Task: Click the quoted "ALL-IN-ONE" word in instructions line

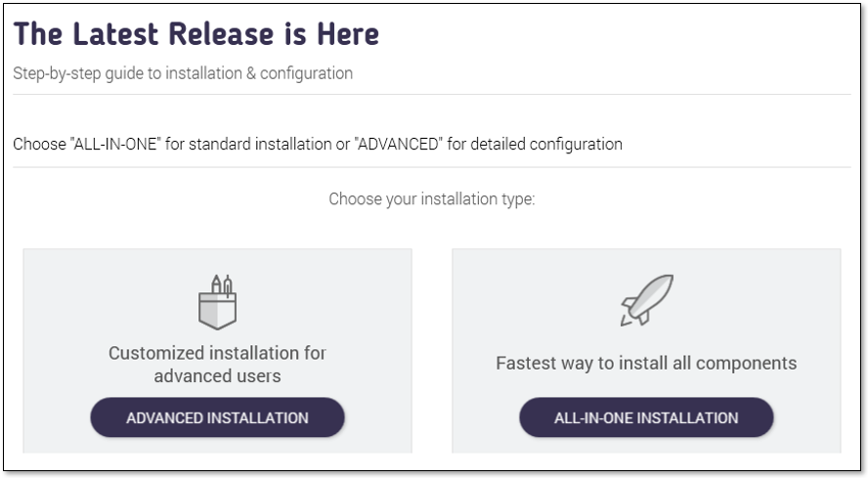Action: (115, 144)
